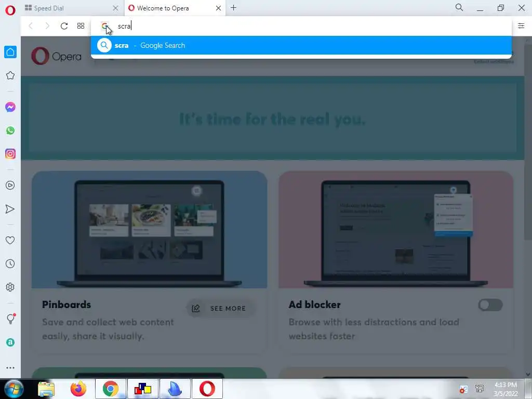Launch Firefox from the taskbar
Viewport: 532px width, 399px height.
coord(78,389)
